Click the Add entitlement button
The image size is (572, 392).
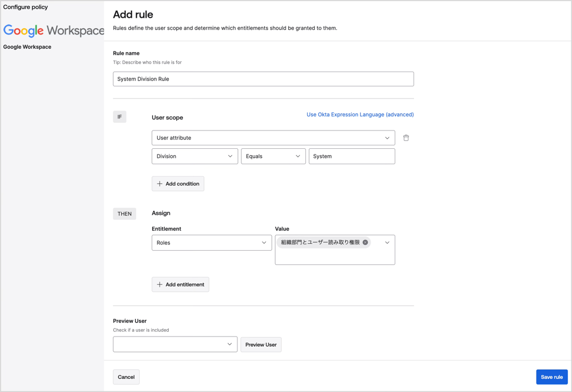coord(180,284)
